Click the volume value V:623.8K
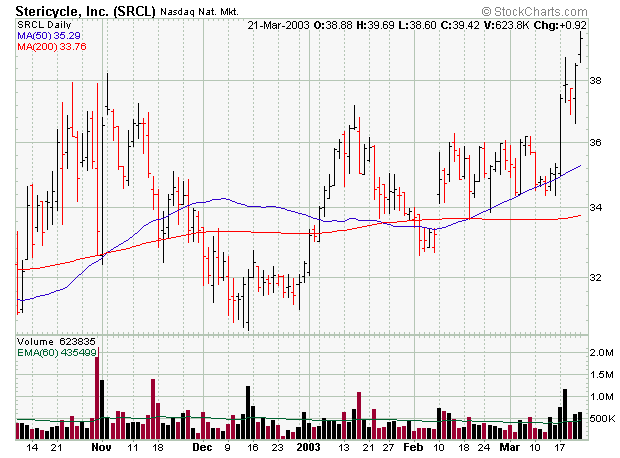Image resolution: width=620 pixels, height=458 pixels. (x=507, y=25)
